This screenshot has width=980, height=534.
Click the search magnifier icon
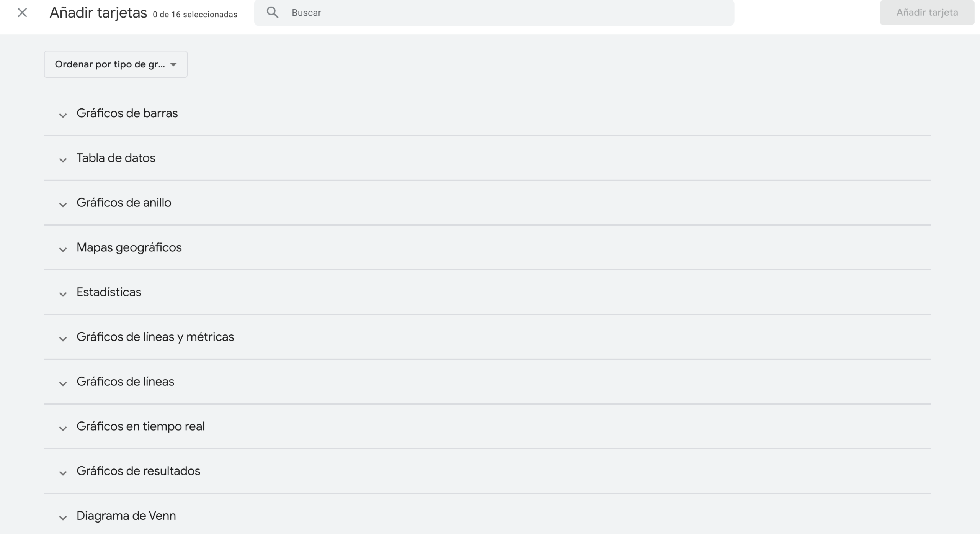[272, 13]
